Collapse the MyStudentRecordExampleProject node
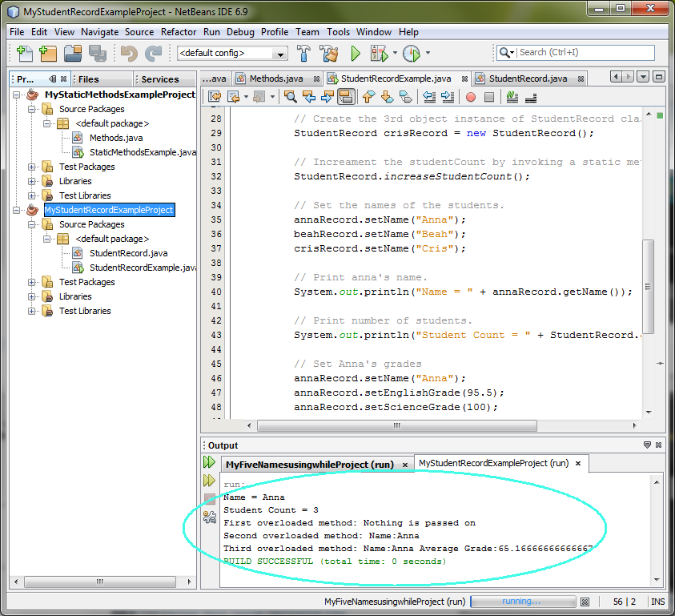 (x=16, y=210)
